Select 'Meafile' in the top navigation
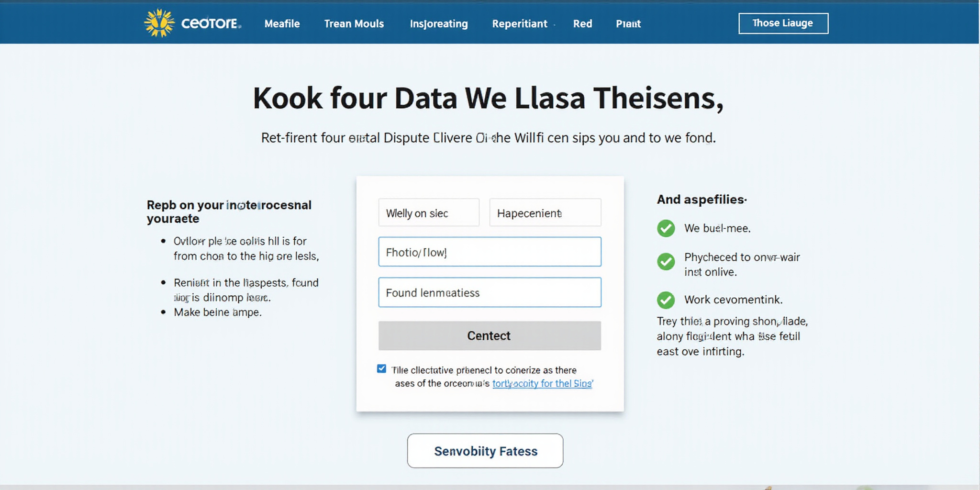The width and height of the screenshot is (980, 490). pos(282,23)
